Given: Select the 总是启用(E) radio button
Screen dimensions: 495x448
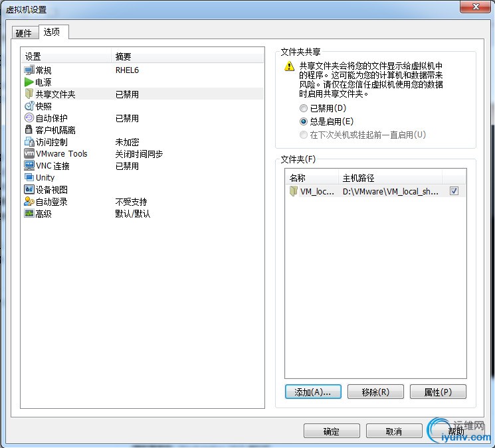Looking at the screenshot, I should (x=304, y=121).
